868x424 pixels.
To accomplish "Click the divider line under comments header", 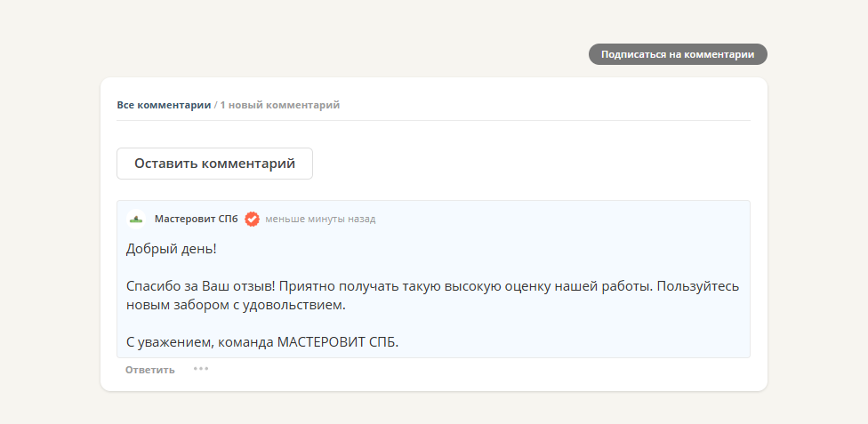I will 433,120.
